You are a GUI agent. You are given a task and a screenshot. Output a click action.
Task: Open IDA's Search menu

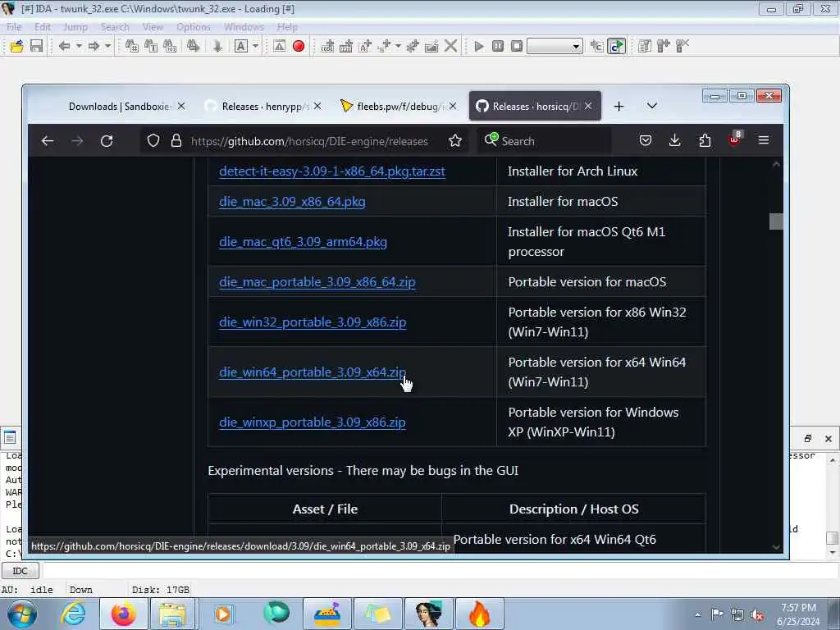(x=115, y=27)
